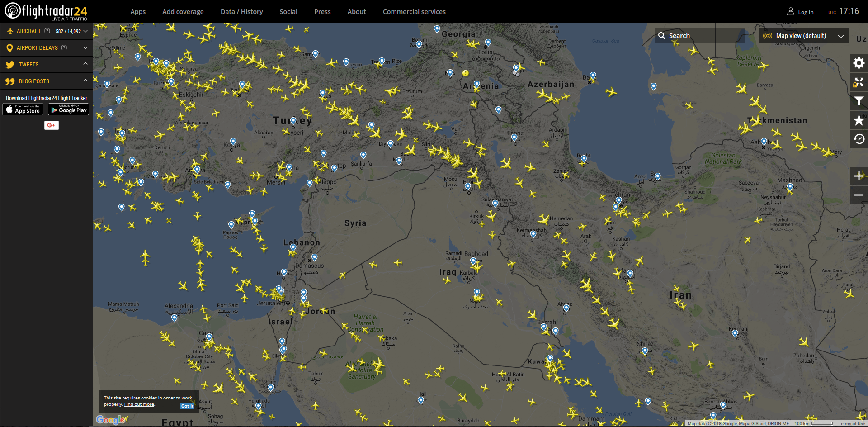Select the airport pin at Sulaymaniyah
Viewport: 868px width, 427px height.
(495, 204)
